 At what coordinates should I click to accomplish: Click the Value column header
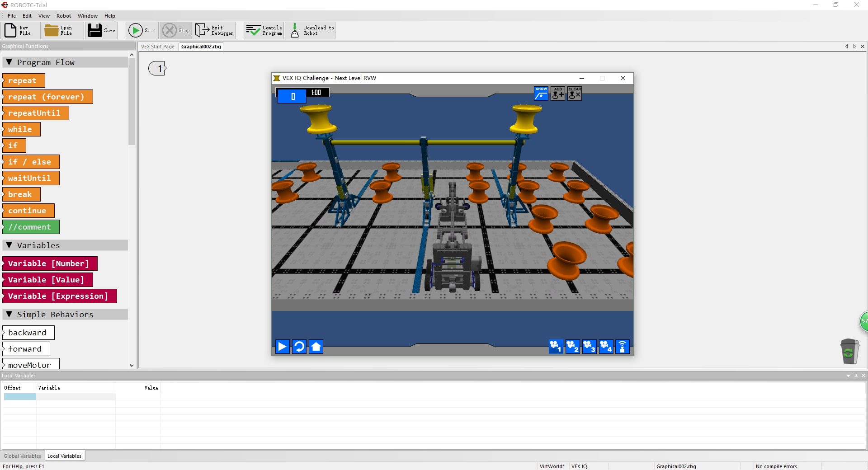tap(138, 388)
